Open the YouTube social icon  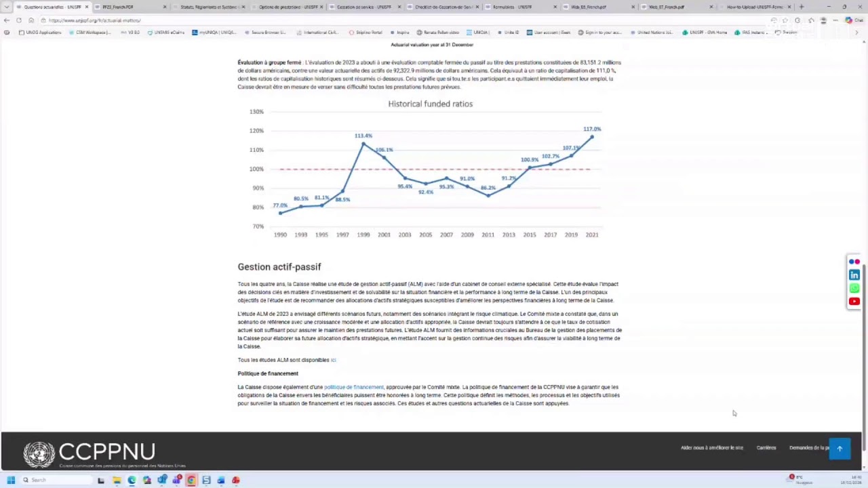point(854,302)
